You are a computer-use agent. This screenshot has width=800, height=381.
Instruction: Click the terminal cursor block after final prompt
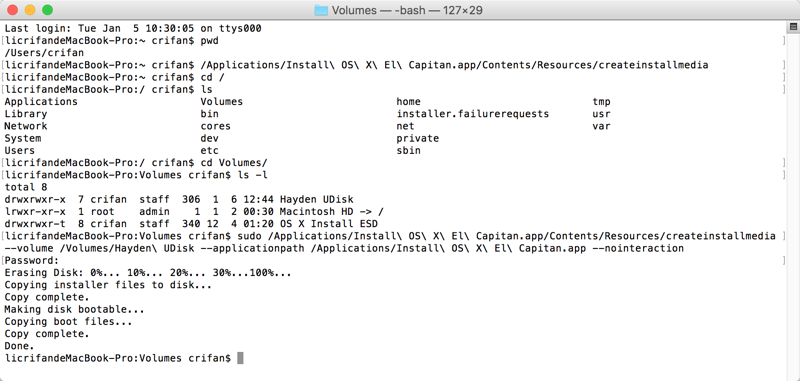(x=240, y=358)
